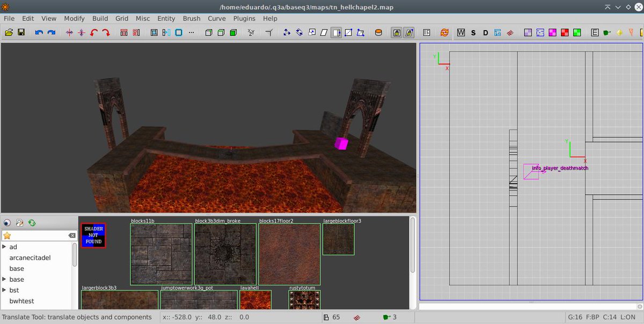Open a map file with folder icon

[x=9, y=33]
